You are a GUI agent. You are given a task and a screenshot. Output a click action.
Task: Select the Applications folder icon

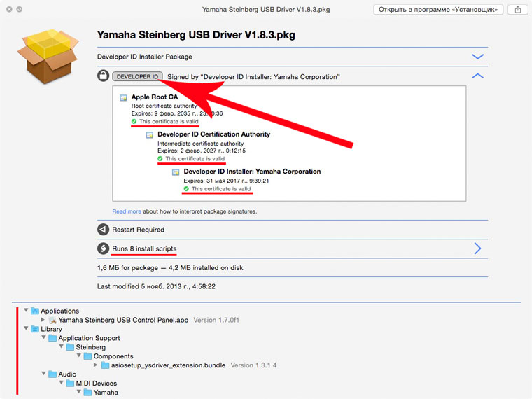(35, 311)
